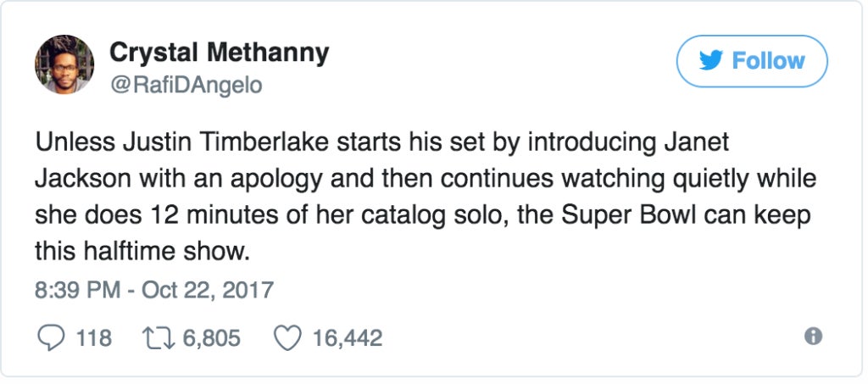
Task: Click the words this halftime show
Action: (x=140, y=253)
